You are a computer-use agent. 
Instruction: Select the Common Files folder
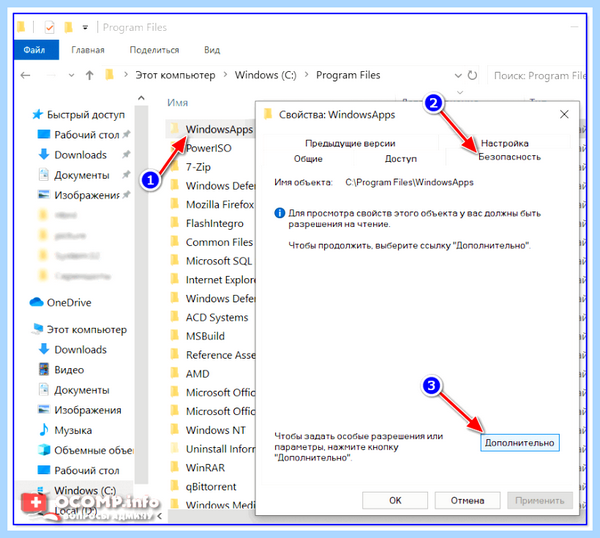pos(212,242)
